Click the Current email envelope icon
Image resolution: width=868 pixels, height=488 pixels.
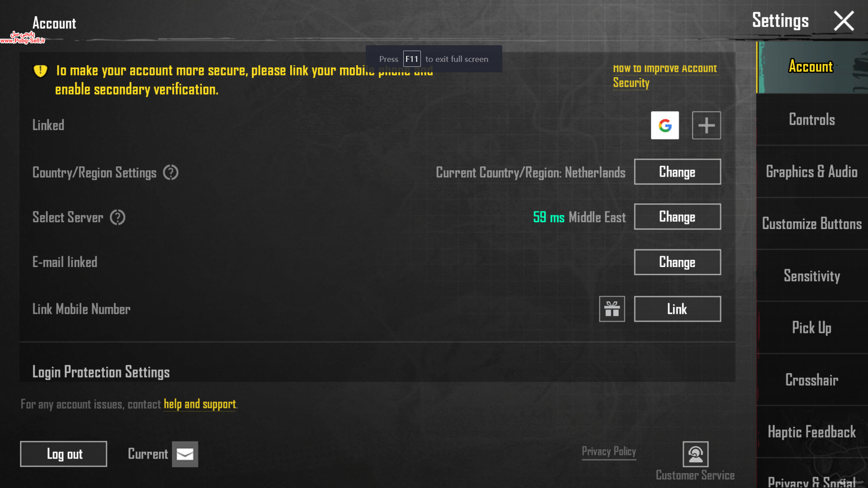pos(185,454)
